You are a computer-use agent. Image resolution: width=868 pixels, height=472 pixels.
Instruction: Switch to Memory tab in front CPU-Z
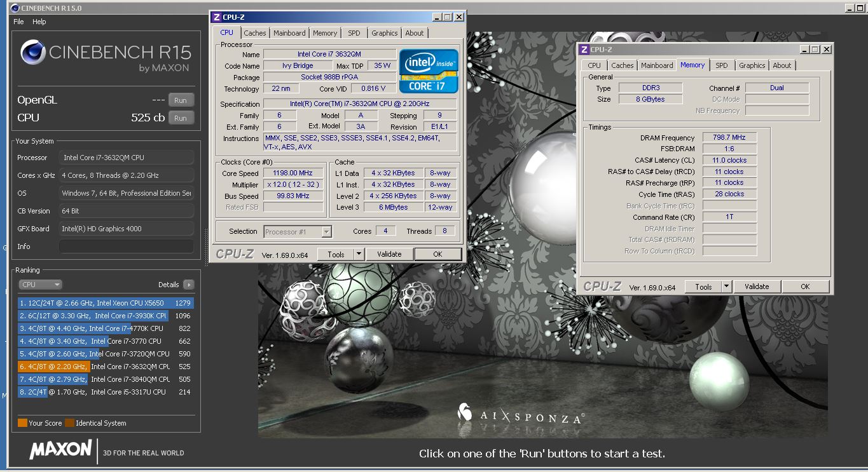(x=325, y=33)
